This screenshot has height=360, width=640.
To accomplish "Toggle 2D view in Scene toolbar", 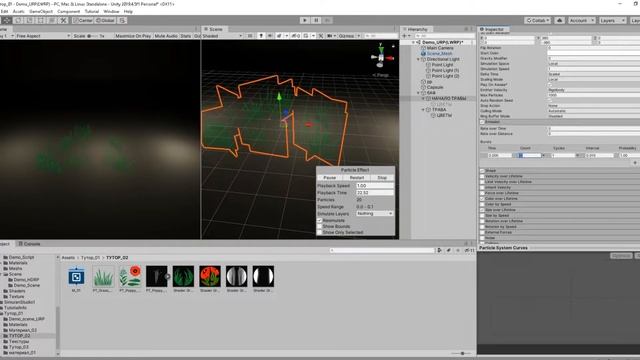I will 250,36.
